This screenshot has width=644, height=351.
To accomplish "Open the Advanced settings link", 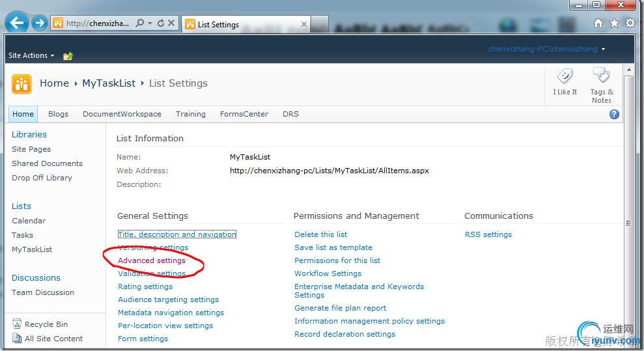I will tap(152, 260).
